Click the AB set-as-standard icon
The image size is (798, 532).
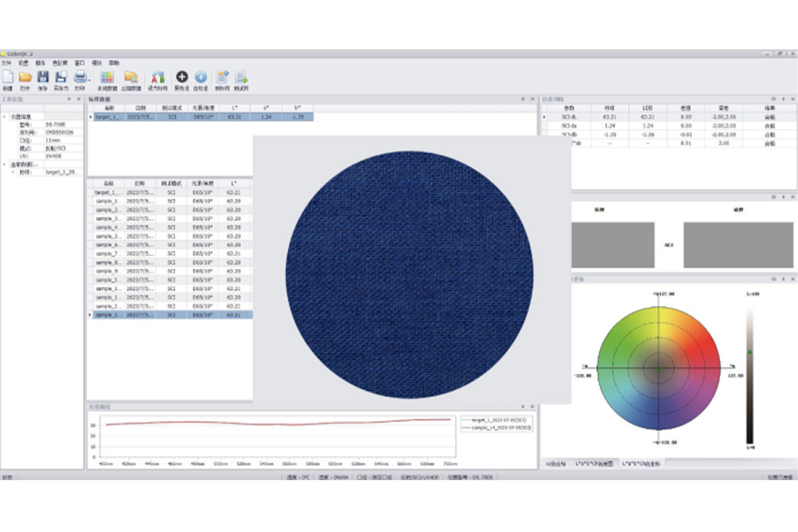point(158,77)
